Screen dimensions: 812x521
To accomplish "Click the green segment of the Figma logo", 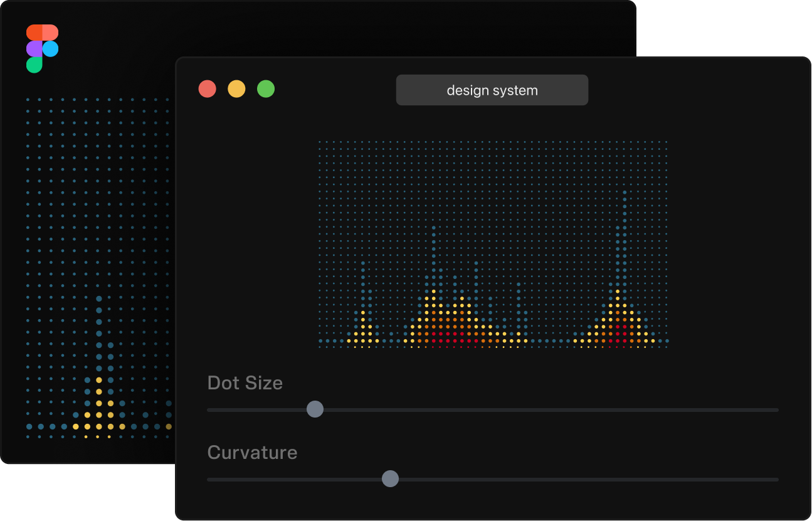I will point(34,64).
